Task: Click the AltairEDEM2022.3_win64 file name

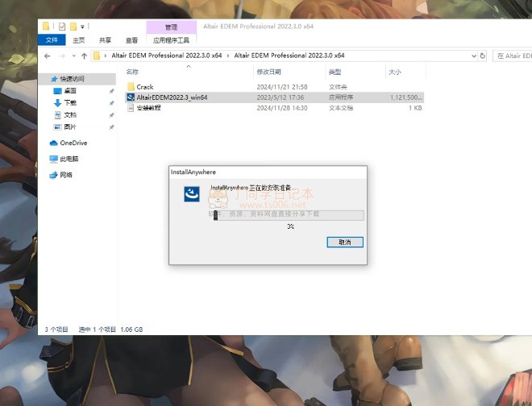Action: (172, 97)
